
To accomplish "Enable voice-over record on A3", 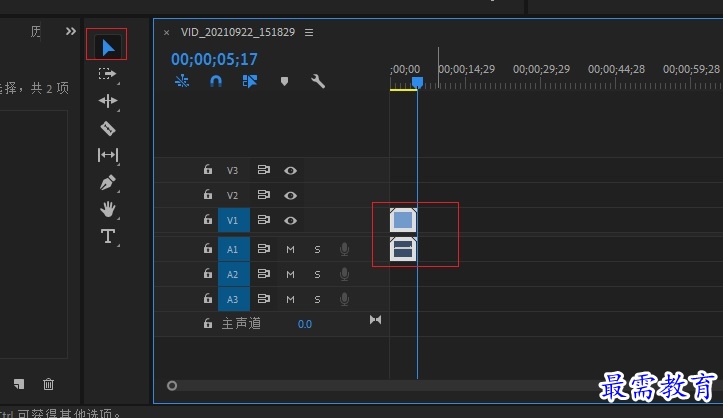I will (344, 299).
